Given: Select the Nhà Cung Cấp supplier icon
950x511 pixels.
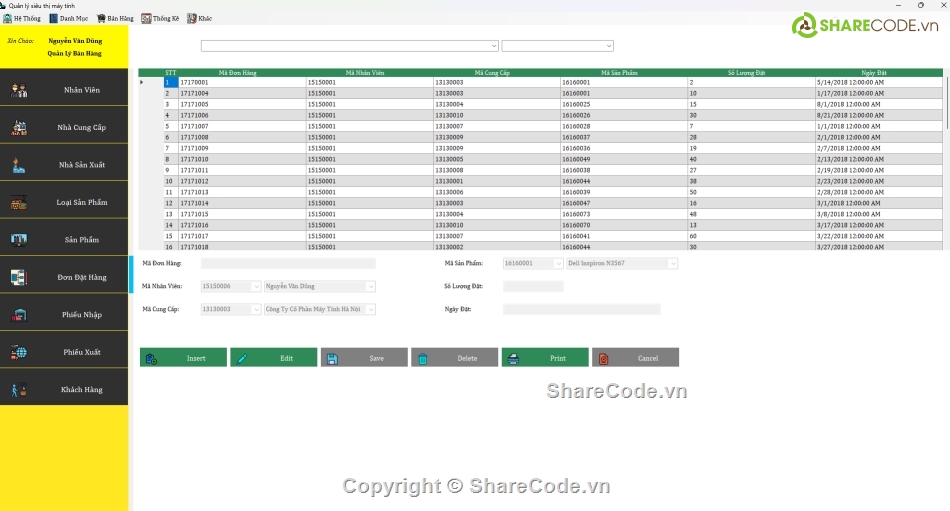Looking at the screenshot, I should click(19, 127).
